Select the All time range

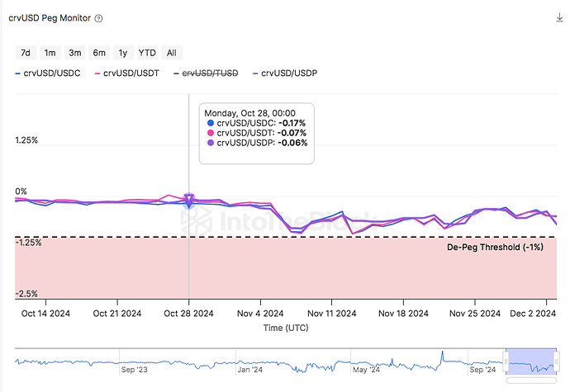(172, 53)
